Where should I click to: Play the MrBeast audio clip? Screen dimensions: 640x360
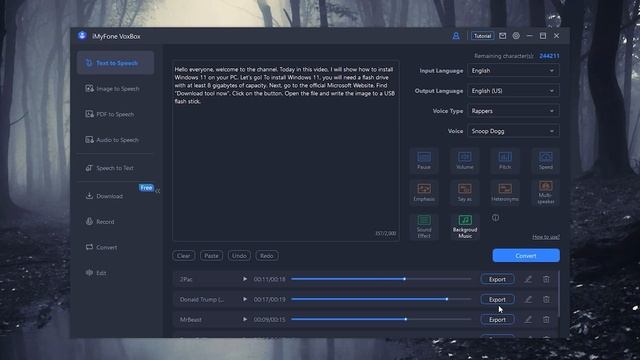click(245, 320)
